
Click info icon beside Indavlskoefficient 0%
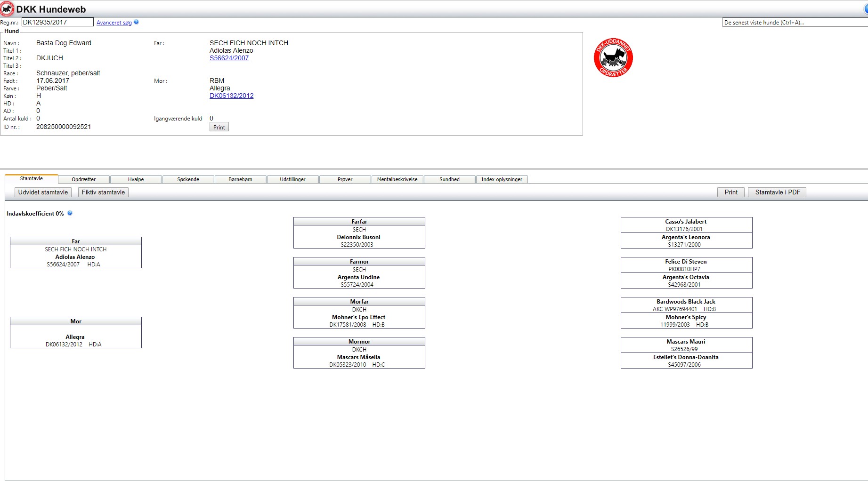click(x=70, y=213)
